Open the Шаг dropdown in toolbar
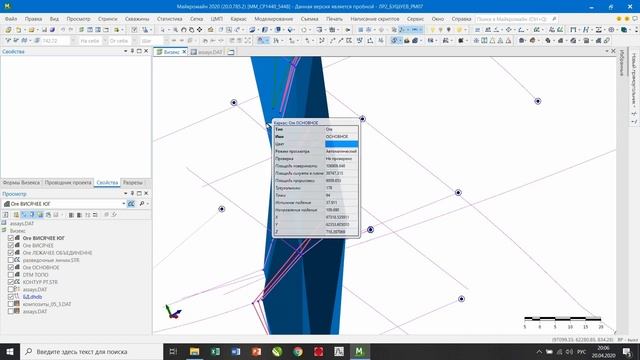 click(x=166, y=40)
